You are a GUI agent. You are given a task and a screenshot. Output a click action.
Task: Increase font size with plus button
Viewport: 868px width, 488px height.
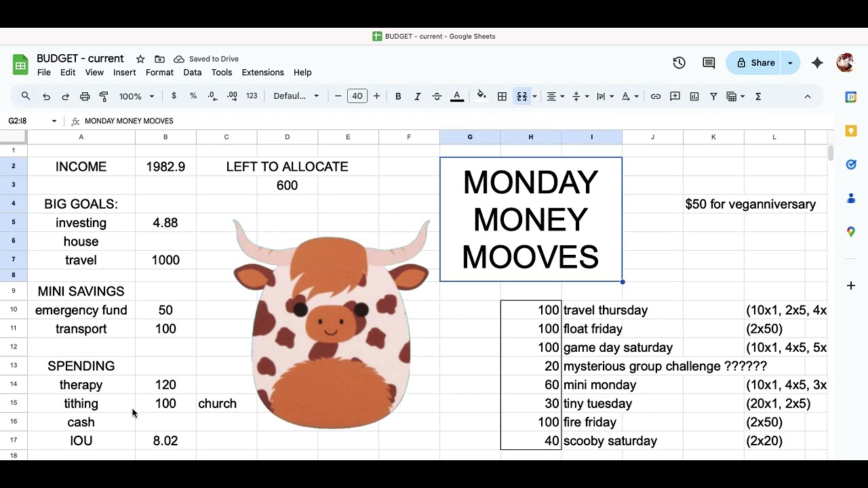click(x=376, y=96)
